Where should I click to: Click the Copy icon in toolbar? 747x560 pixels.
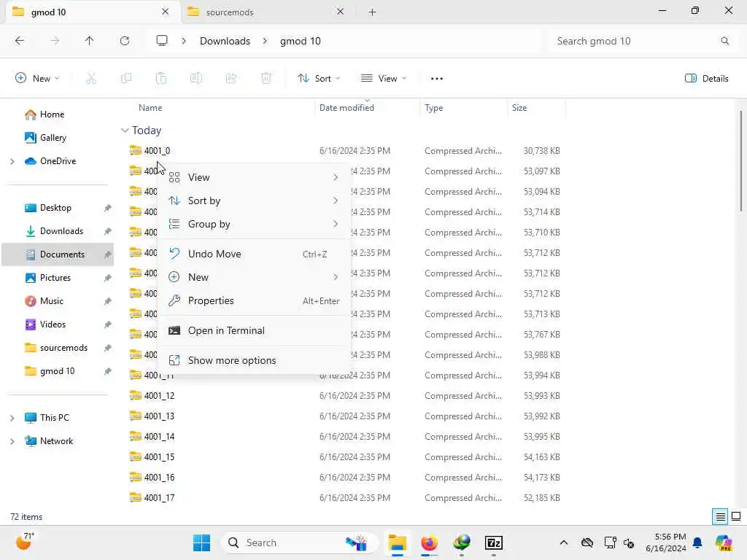tap(126, 79)
